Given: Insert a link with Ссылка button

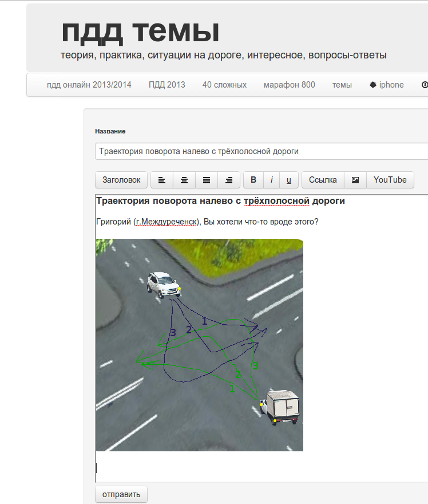Looking at the screenshot, I should pyautogui.click(x=323, y=180).
